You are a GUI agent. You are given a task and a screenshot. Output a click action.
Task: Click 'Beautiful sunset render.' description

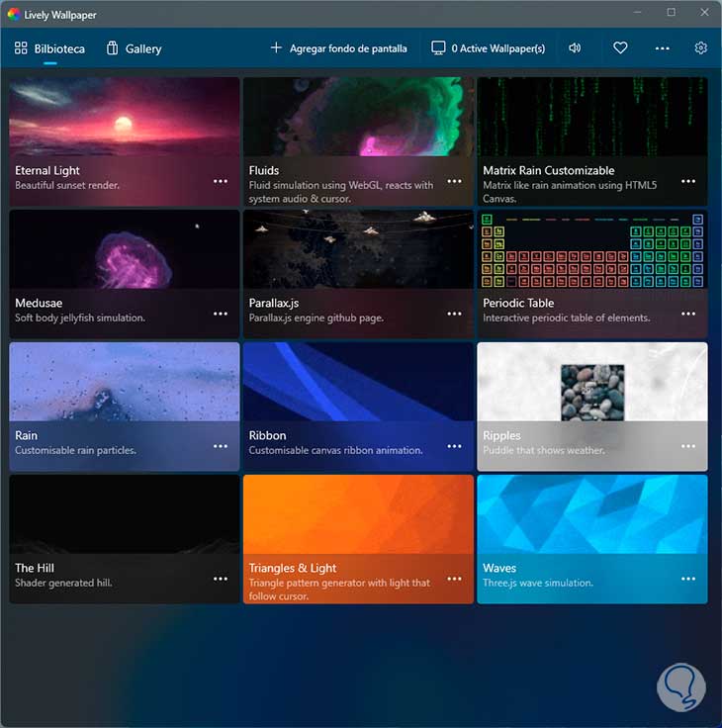pos(67,185)
